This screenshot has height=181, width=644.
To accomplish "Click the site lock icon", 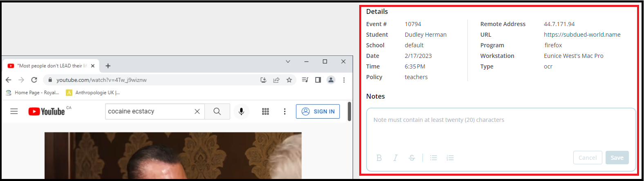I will click(x=50, y=80).
